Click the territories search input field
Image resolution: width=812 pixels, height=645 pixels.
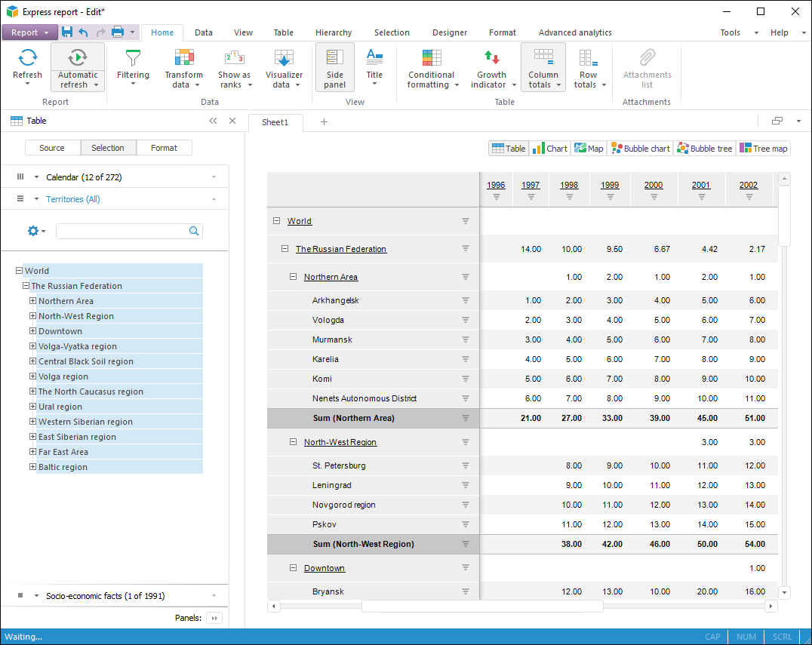(x=121, y=231)
